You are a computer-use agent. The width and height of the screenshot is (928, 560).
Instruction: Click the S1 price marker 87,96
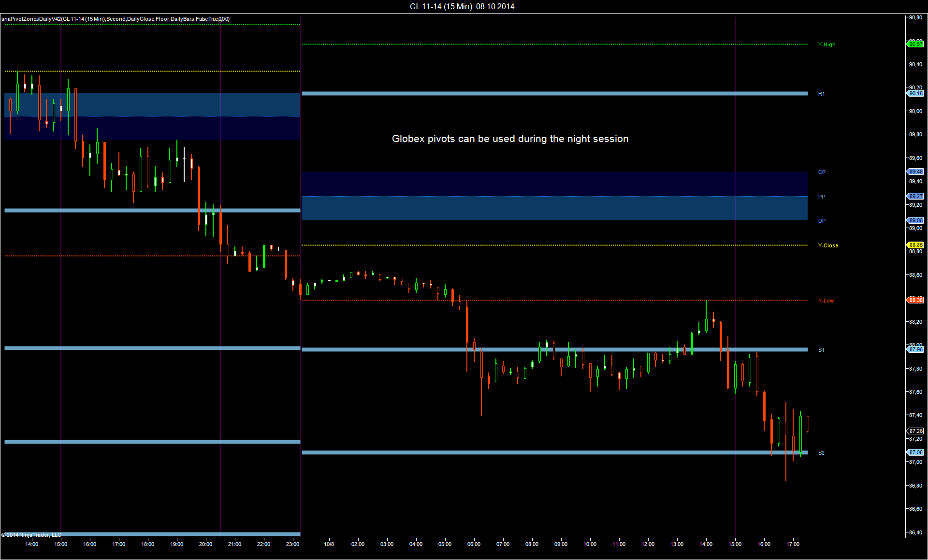pyautogui.click(x=915, y=349)
